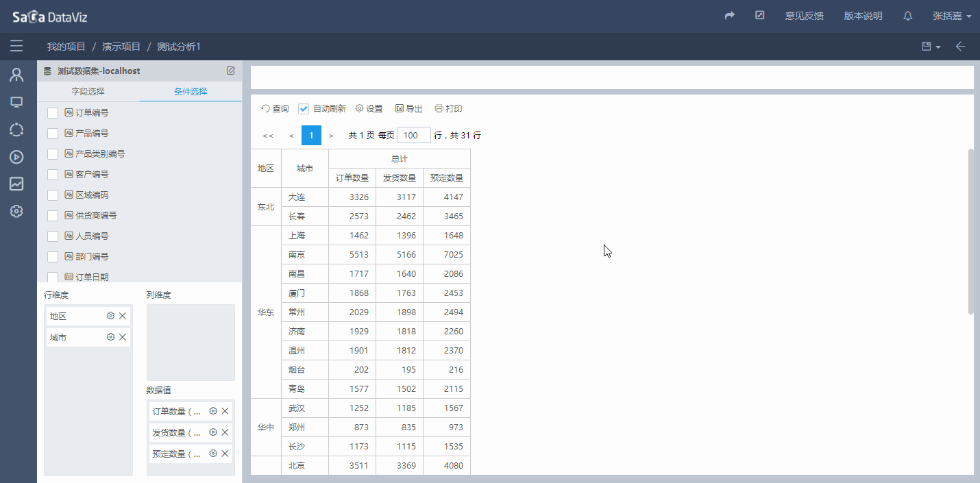Open settings gear for 预定数量 value

[213, 454]
